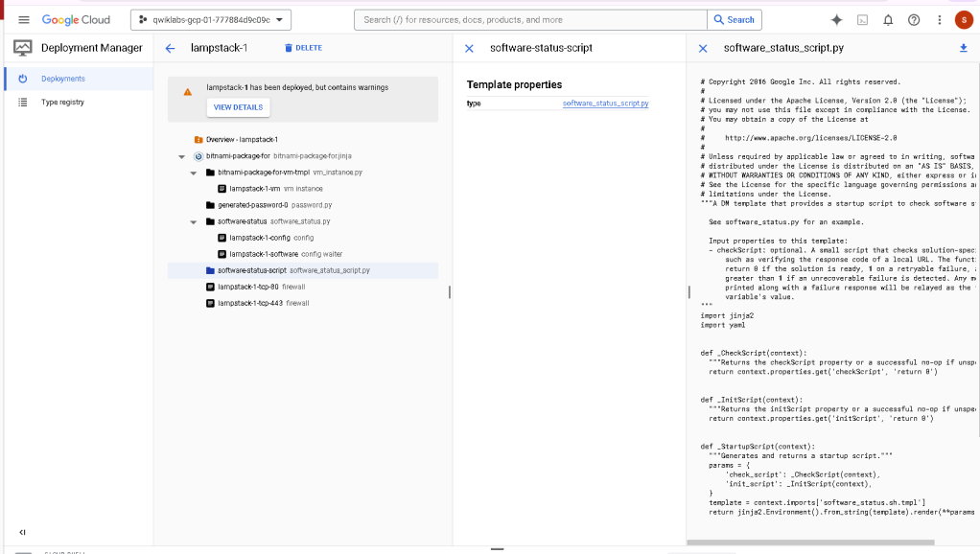Click the Template properties heading
The height and width of the screenshot is (554, 980).
tap(514, 84)
